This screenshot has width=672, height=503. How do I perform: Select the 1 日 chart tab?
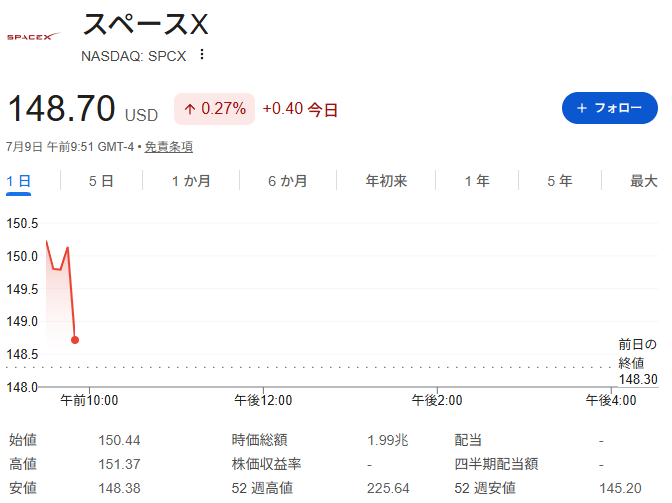click(18, 181)
